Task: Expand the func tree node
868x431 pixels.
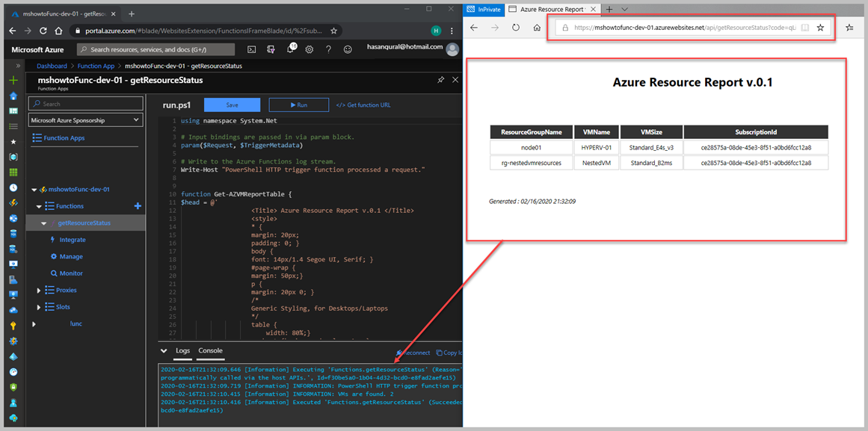Action: pyautogui.click(x=34, y=323)
